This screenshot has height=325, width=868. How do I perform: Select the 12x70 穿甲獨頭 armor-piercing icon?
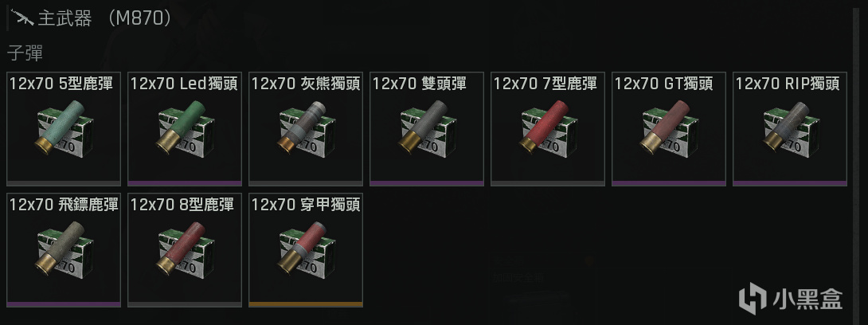306,249
